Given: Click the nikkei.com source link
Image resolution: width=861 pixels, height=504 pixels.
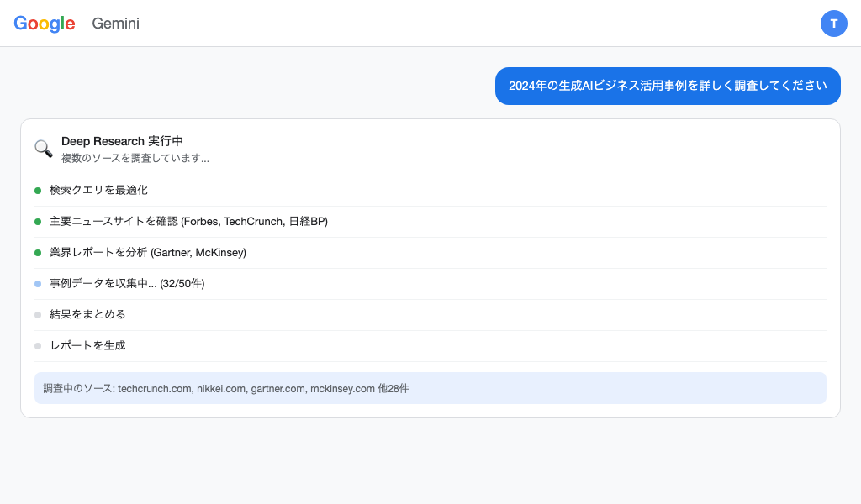Looking at the screenshot, I should click(x=221, y=388).
